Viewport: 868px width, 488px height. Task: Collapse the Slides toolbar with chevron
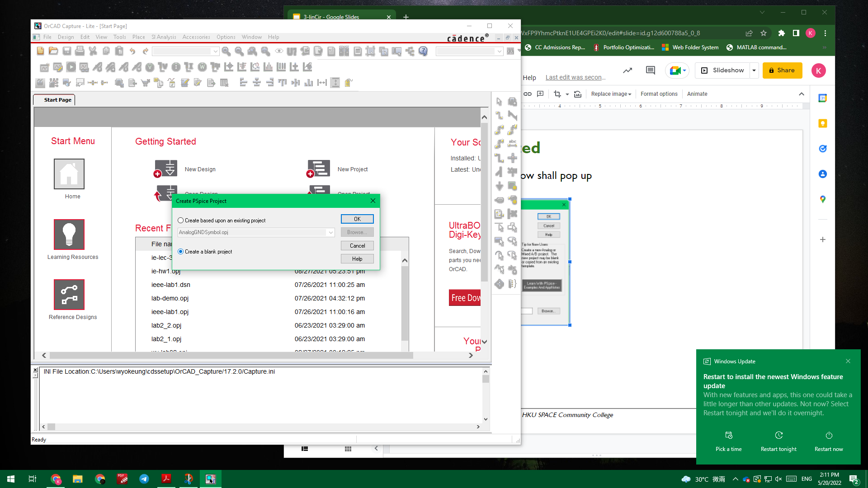[x=802, y=94]
